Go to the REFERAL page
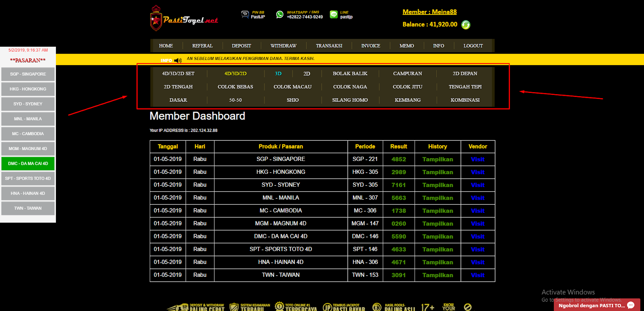Viewport: 644px width, 311px height. click(202, 46)
